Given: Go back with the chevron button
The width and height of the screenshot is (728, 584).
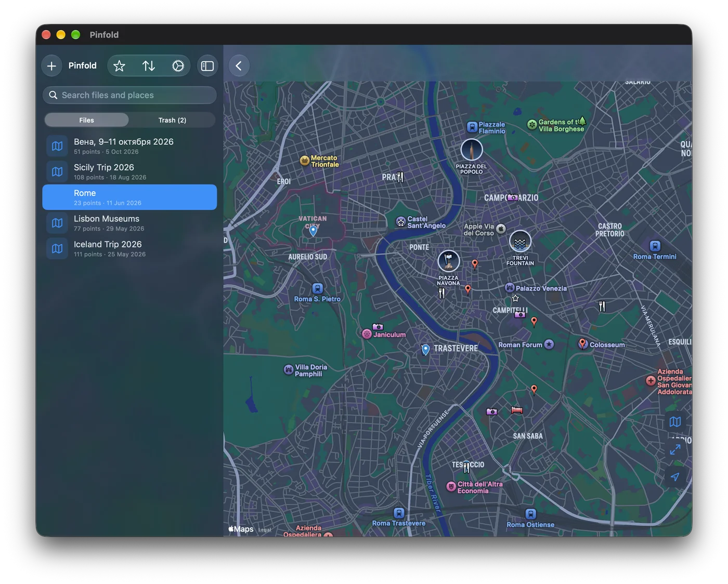Looking at the screenshot, I should [x=239, y=66].
